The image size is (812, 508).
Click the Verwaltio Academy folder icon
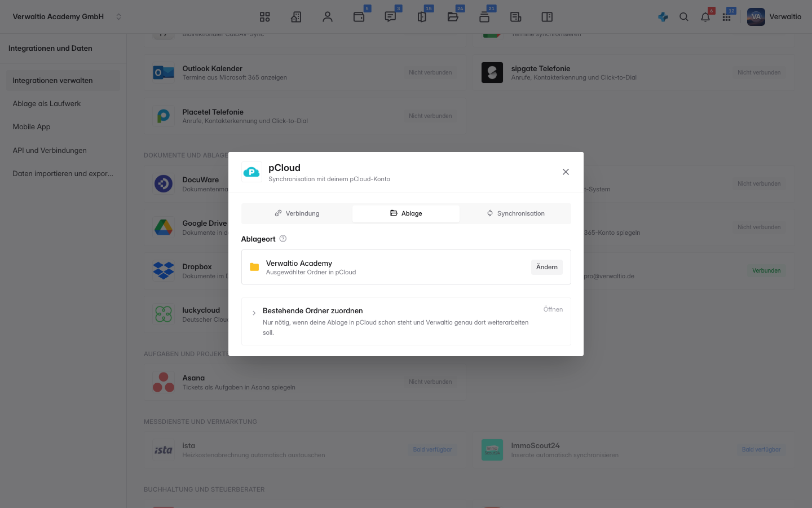coord(254,267)
